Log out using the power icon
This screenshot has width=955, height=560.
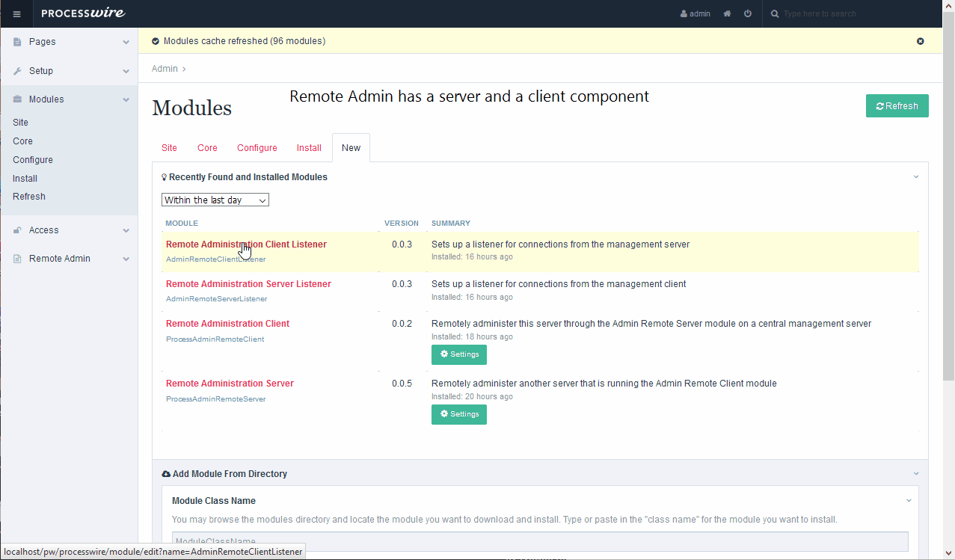pos(748,13)
